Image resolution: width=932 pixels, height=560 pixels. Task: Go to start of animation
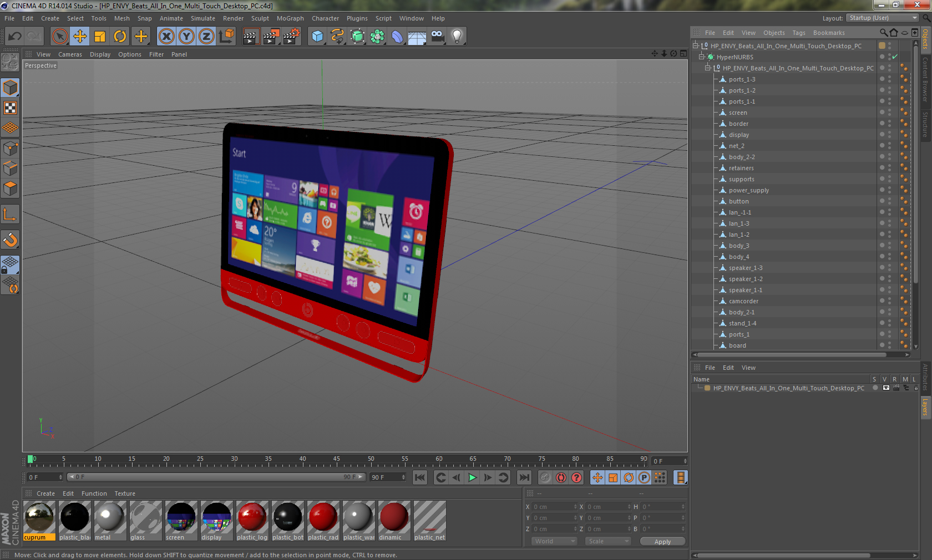click(420, 477)
